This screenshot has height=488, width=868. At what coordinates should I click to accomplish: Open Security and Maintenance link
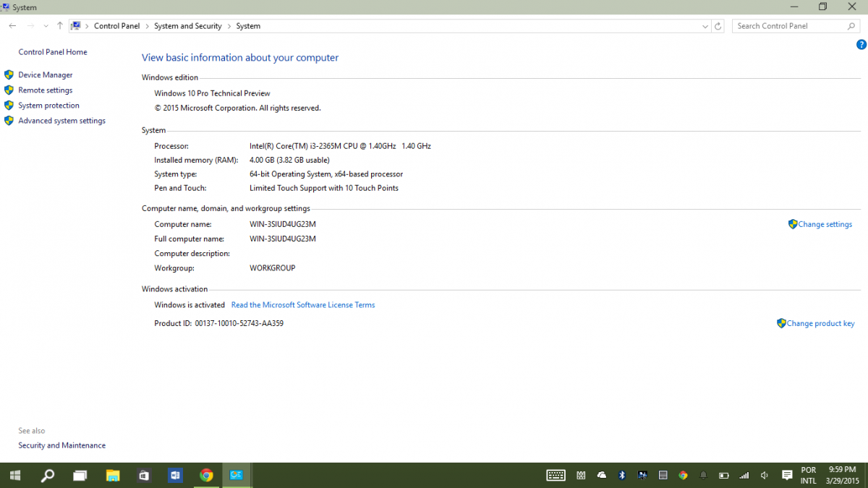(x=62, y=445)
